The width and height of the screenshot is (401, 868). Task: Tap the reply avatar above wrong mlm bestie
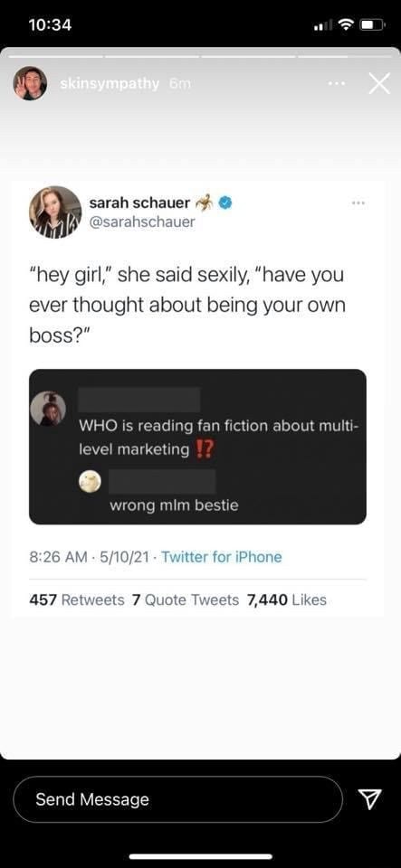tap(91, 482)
